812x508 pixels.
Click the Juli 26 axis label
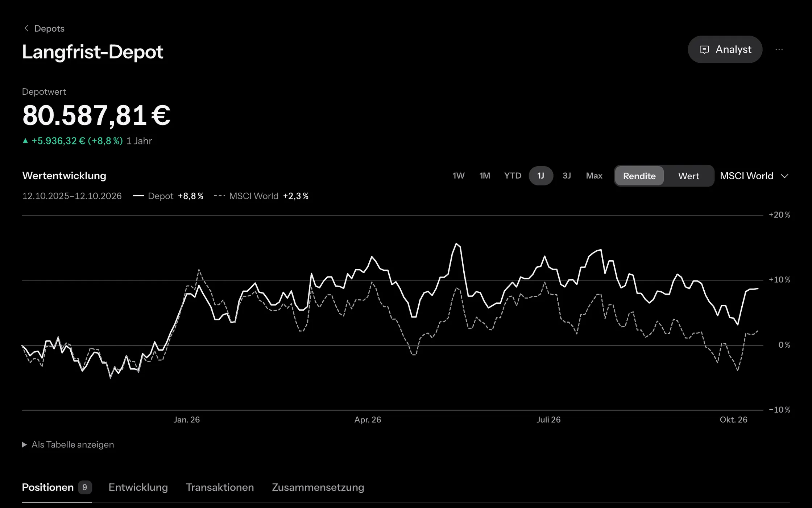(548, 420)
